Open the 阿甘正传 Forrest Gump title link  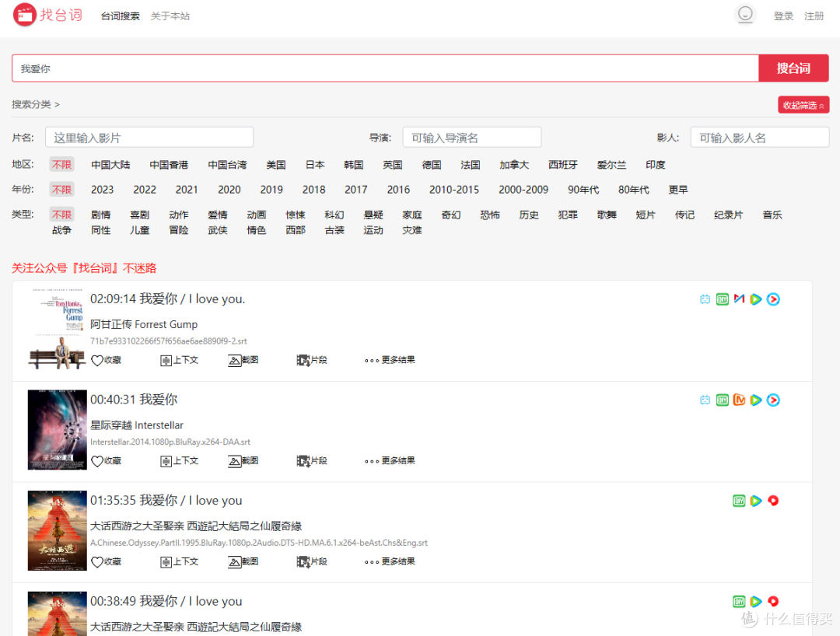tap(144, 324)
